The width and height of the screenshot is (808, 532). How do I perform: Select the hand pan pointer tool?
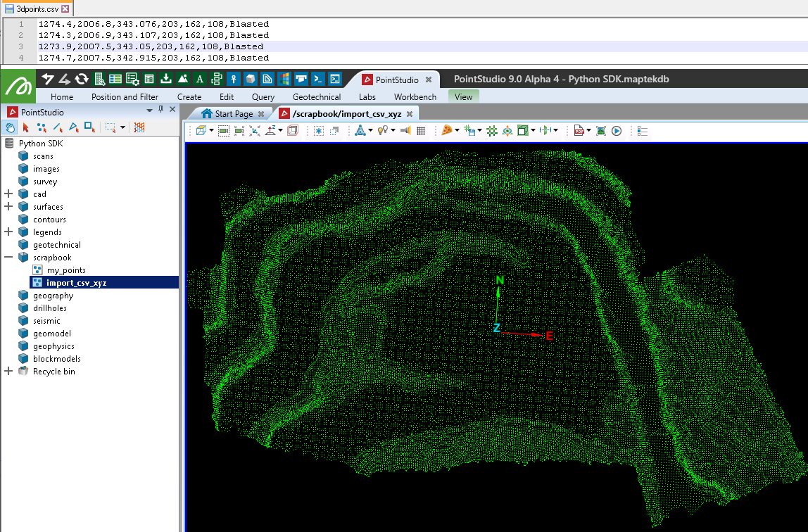10,127
